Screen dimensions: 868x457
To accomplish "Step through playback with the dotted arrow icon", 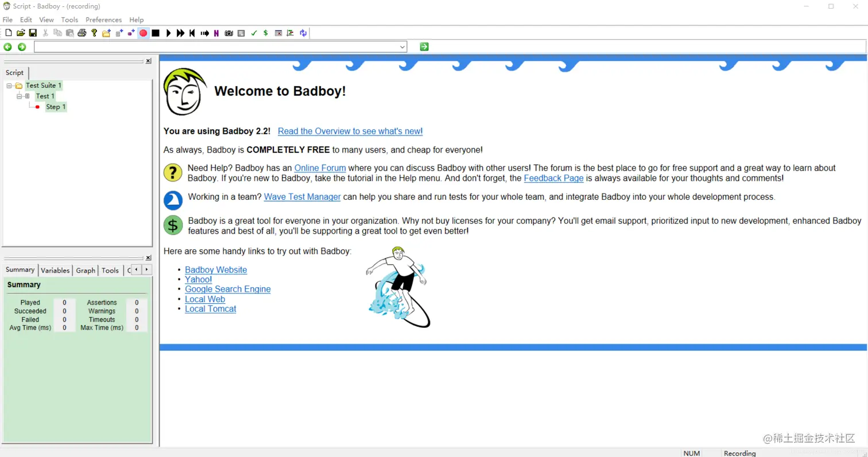I will click(x=205, y=33).
